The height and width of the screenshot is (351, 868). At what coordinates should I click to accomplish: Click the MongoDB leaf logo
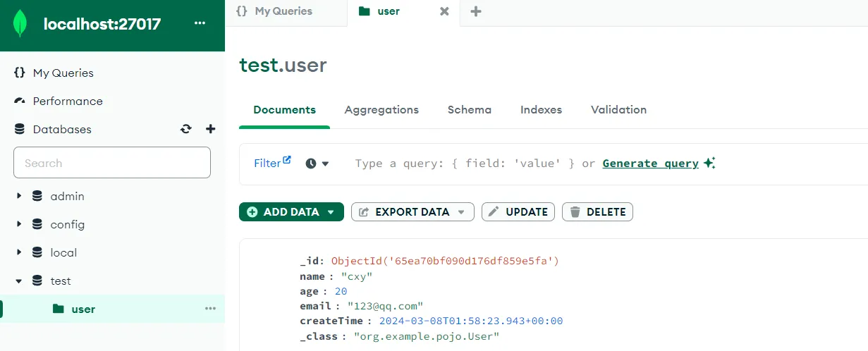click(x=20, y=25)
